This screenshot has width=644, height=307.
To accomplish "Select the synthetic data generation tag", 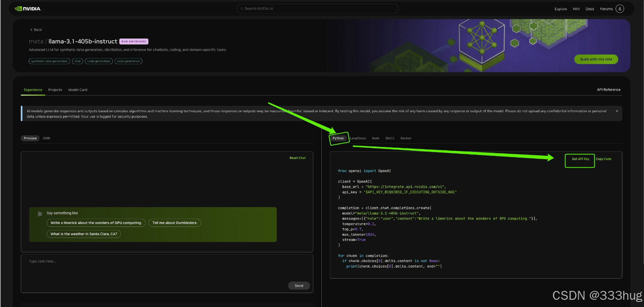I will pos(49,61).
